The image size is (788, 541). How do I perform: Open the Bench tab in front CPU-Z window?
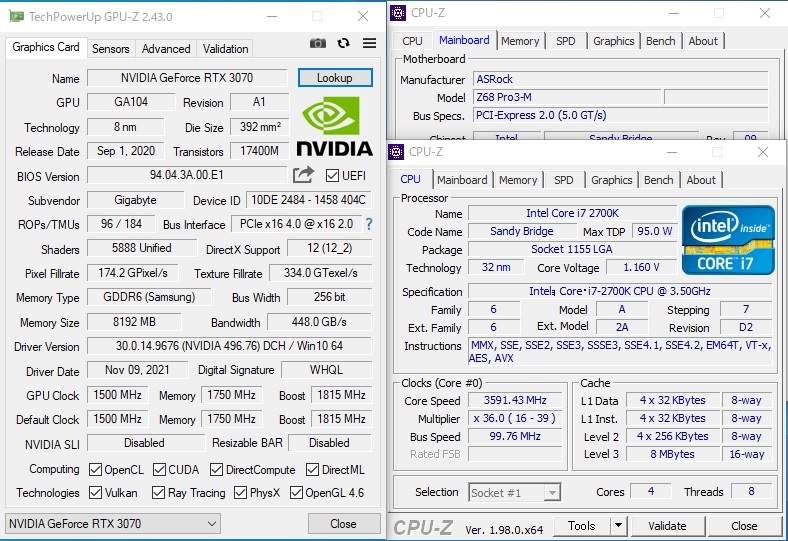(658, 180)
